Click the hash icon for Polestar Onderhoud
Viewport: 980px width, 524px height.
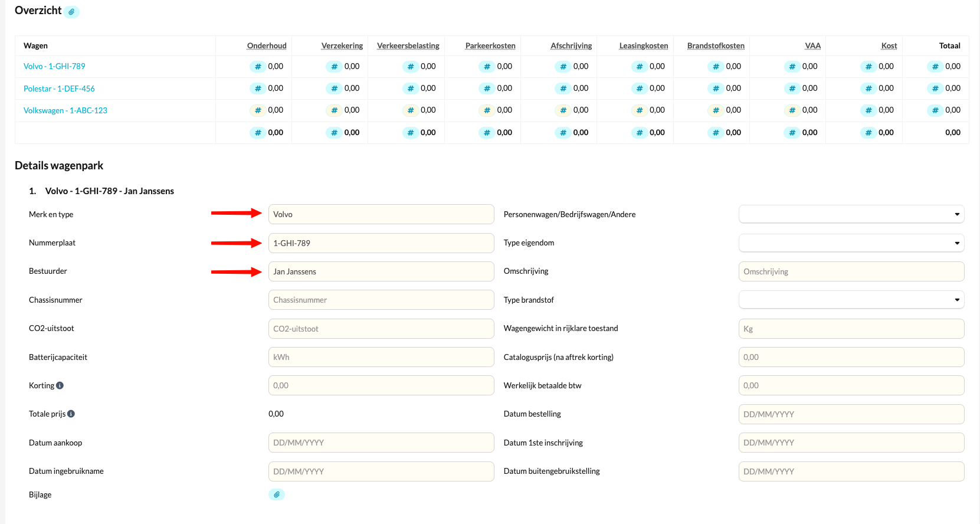click(x=258, y=89)
